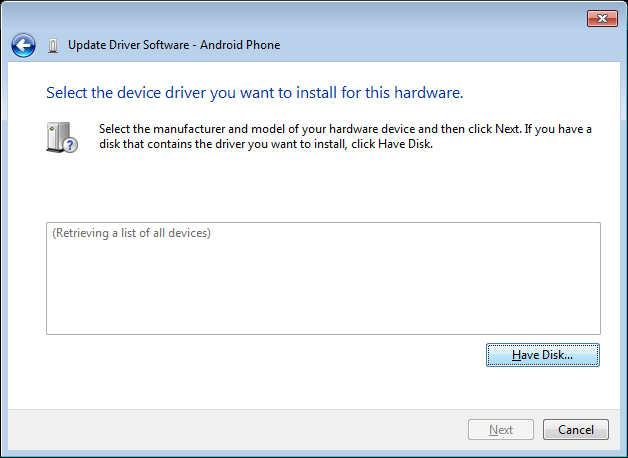
Task: Cancel the driver update wizard
Action: click(x=576, y=430)
